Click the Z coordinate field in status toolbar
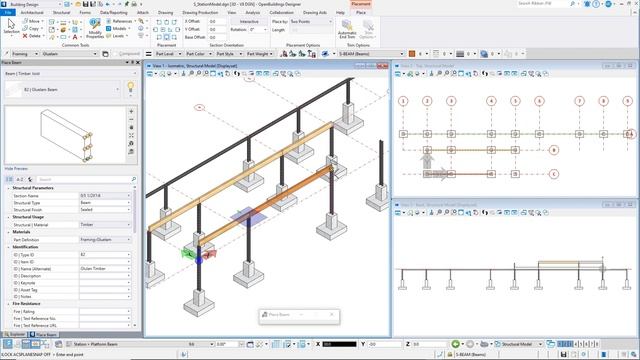This screenshot has width=640, height=360. point(429,344)
